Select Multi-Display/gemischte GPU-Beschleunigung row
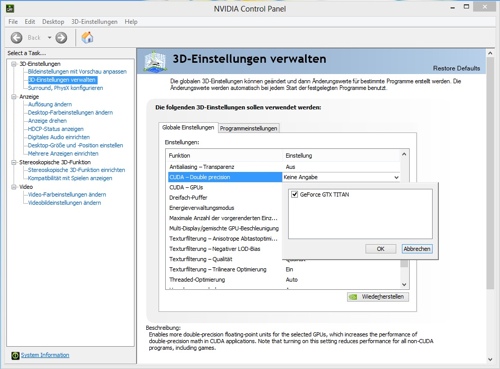The width and height of the screenshot is (500, 369). [x=225, y=229]
